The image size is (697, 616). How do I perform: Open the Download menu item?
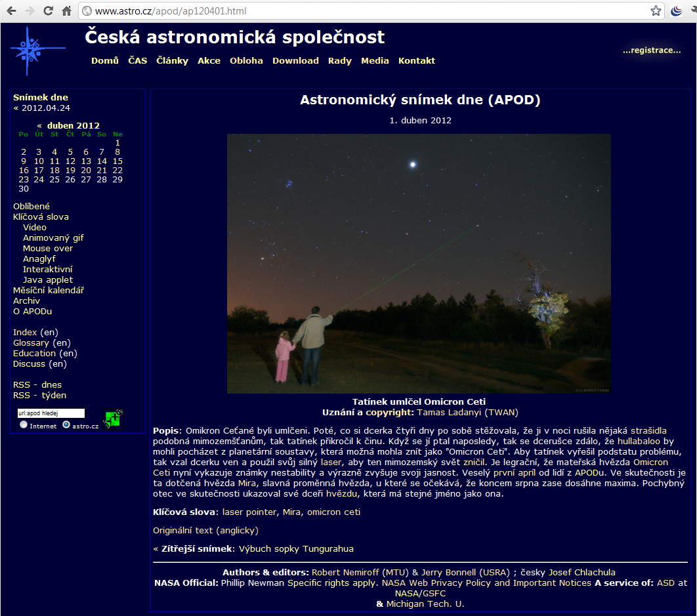point(295,60)
